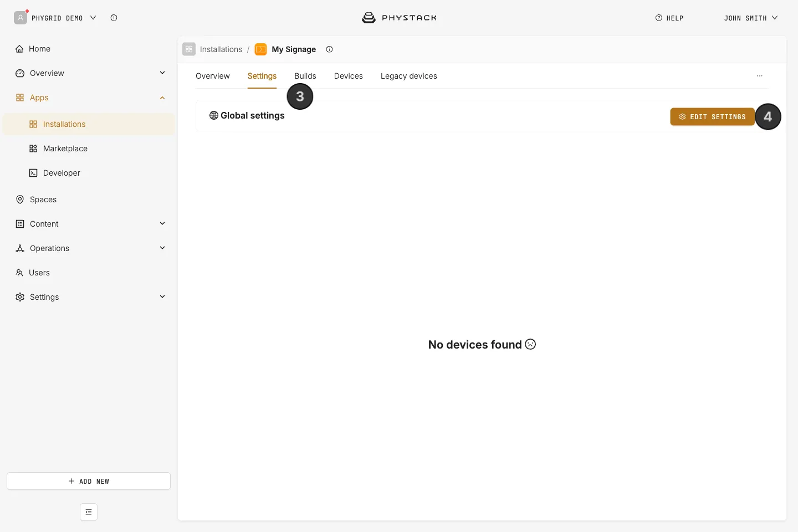Screen dimensions: 798x532
Task: Collapse the Apps sidebar section
Action: click(162, 98)
